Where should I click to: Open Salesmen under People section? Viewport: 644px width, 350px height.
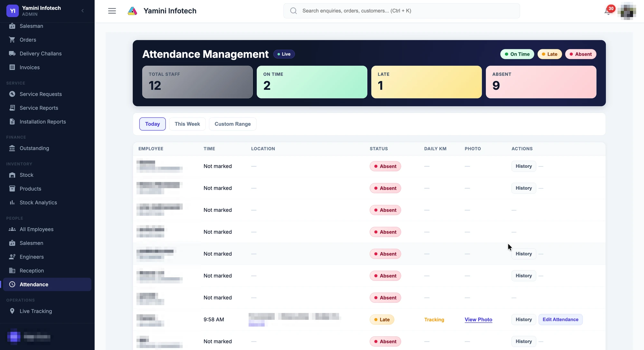click(x=47, y=243)
